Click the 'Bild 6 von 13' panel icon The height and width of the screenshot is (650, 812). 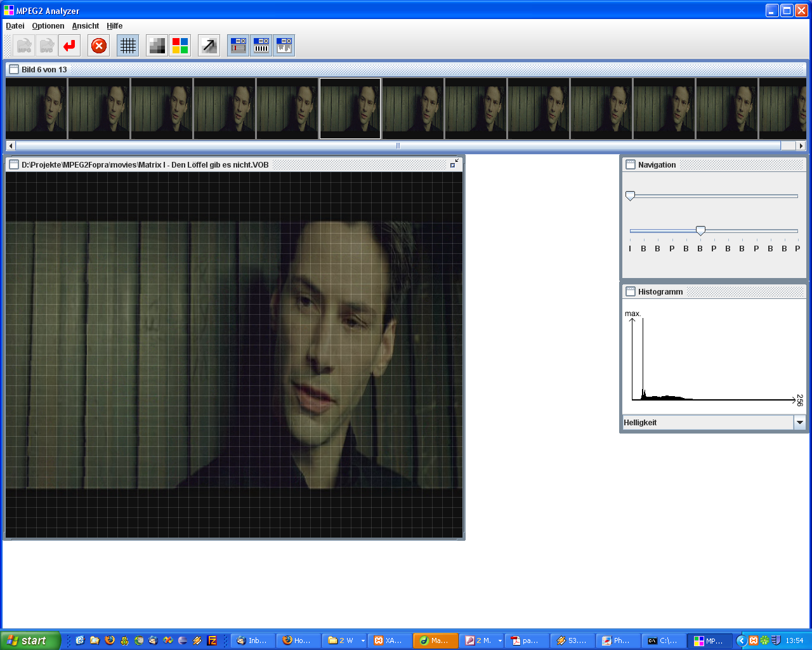14,69
